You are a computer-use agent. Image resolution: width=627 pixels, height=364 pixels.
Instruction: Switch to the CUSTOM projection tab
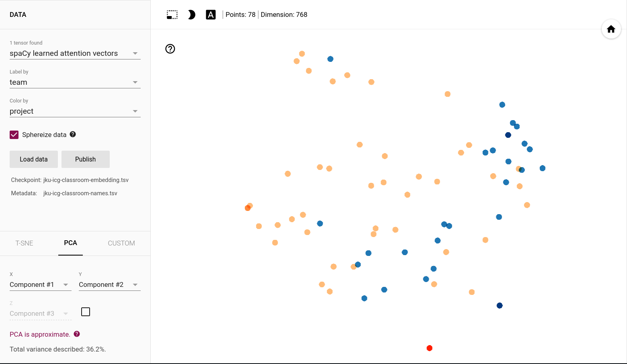coord(121,243)
